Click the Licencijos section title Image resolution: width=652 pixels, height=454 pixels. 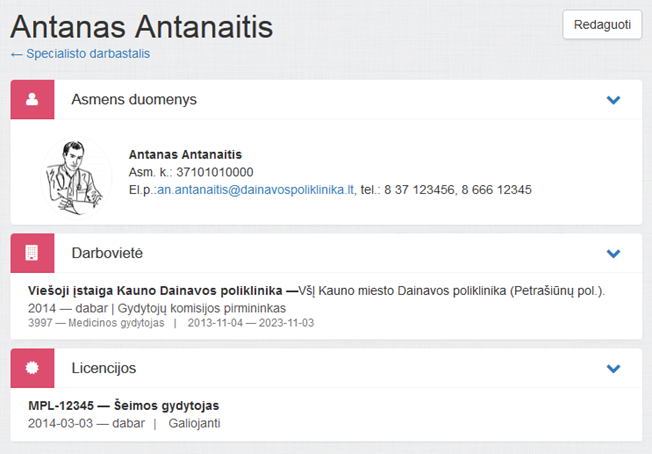[104, 368]
